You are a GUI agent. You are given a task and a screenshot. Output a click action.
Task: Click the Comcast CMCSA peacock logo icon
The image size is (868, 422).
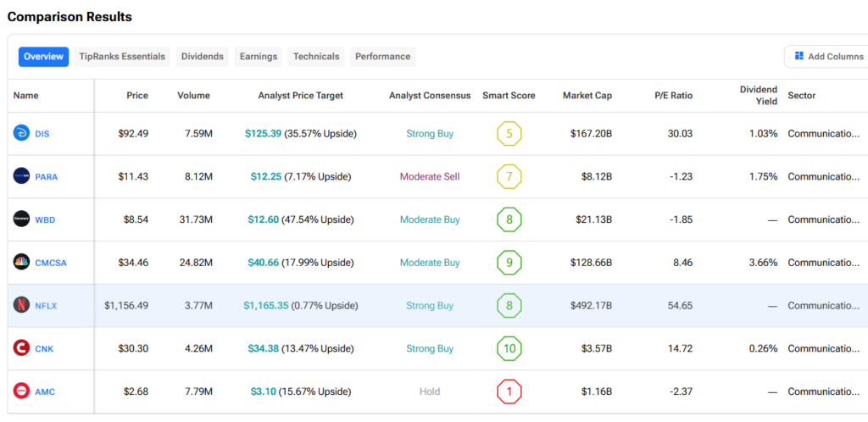pyautogui.click(x=21, y=262)
